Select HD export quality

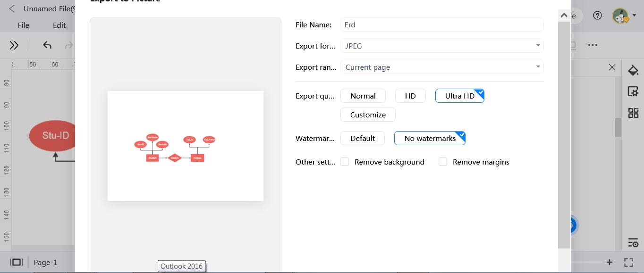click(x=410, y=96)
